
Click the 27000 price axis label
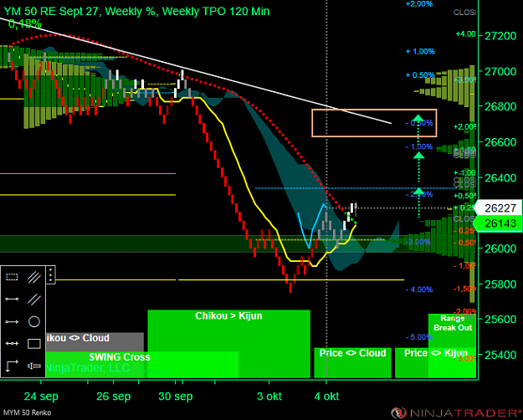point(502,71)
